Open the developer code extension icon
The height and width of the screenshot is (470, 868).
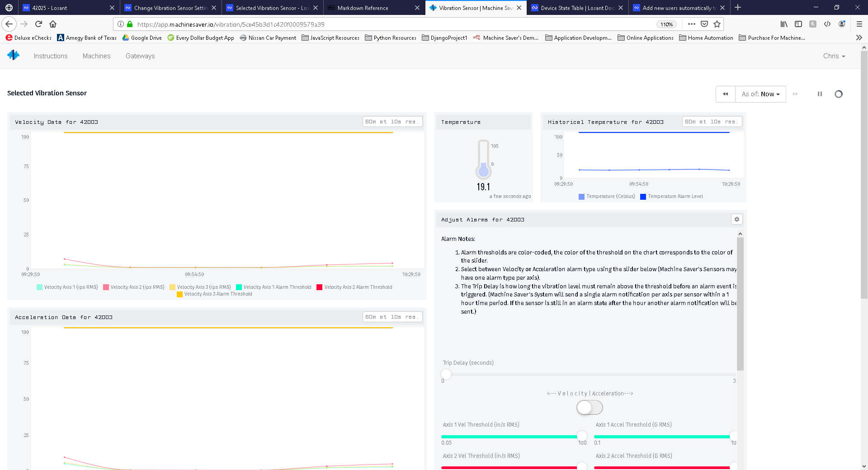[x=827, y=24]
